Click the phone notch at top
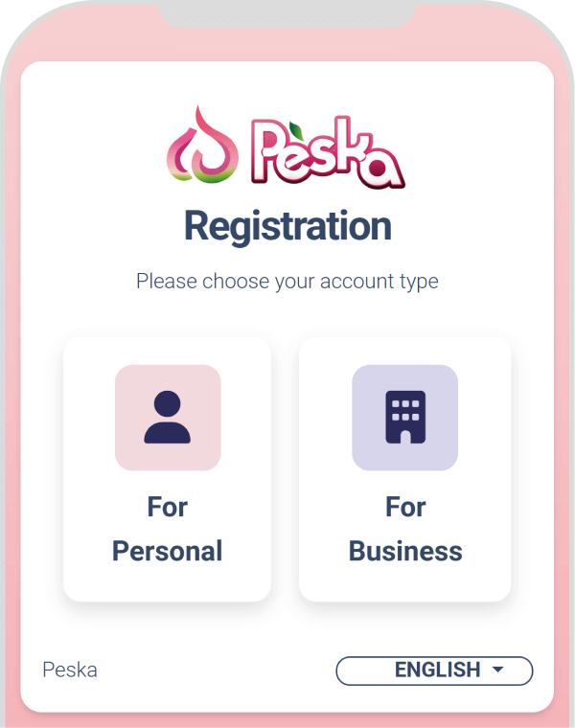Image resolution: width=575 pixels, height=728 pixels. point(287,13)
